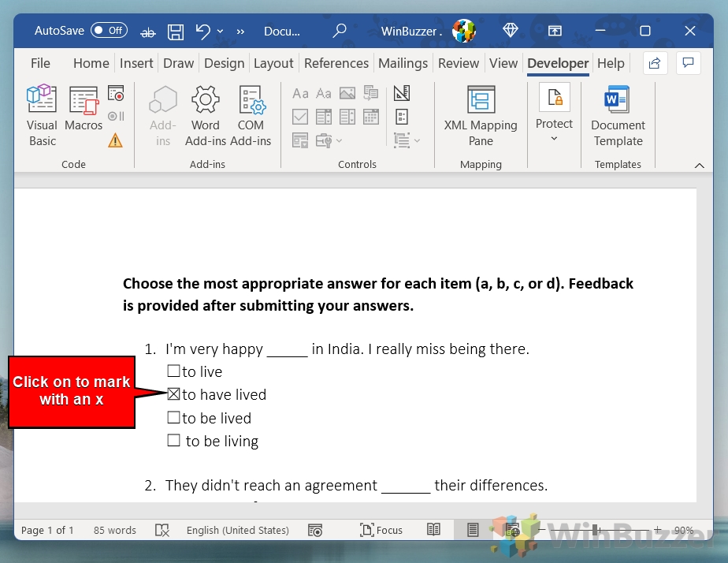This screenshot has height=563, width=728.
Task: Open Content Control Properties
Action: pos(402,116)
